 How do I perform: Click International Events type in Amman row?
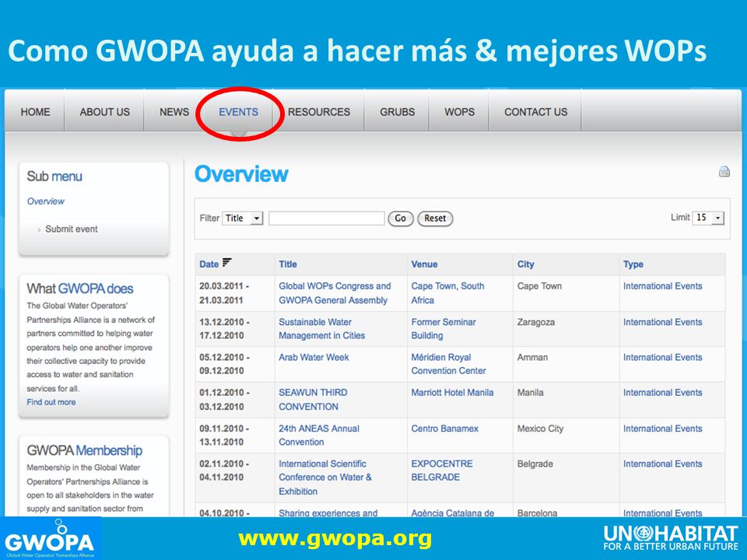tap(663, 358)
